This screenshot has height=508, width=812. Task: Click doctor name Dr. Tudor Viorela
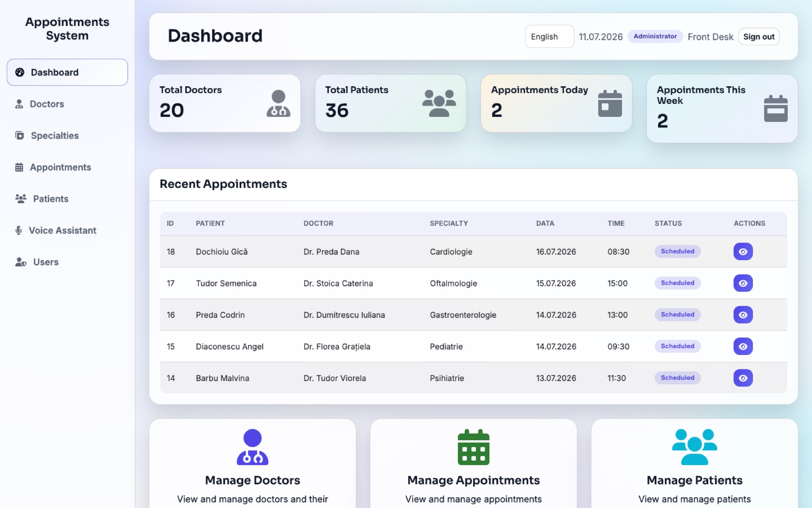point(335,378)
